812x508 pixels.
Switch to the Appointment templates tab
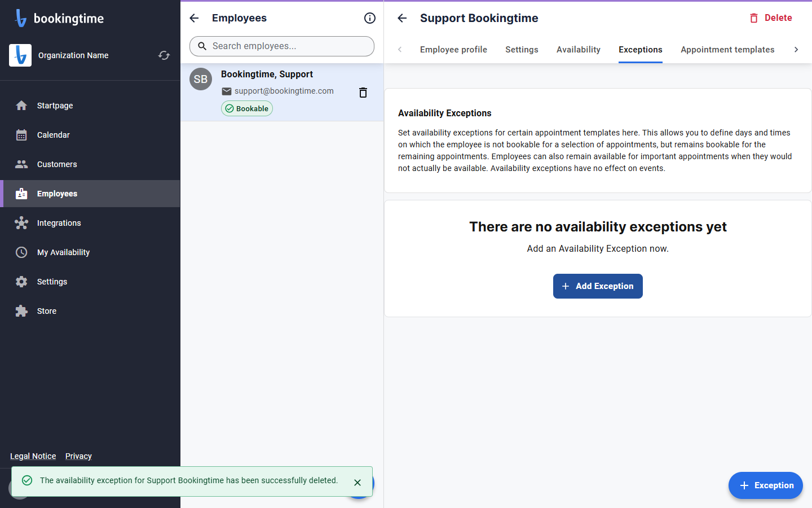727,50
